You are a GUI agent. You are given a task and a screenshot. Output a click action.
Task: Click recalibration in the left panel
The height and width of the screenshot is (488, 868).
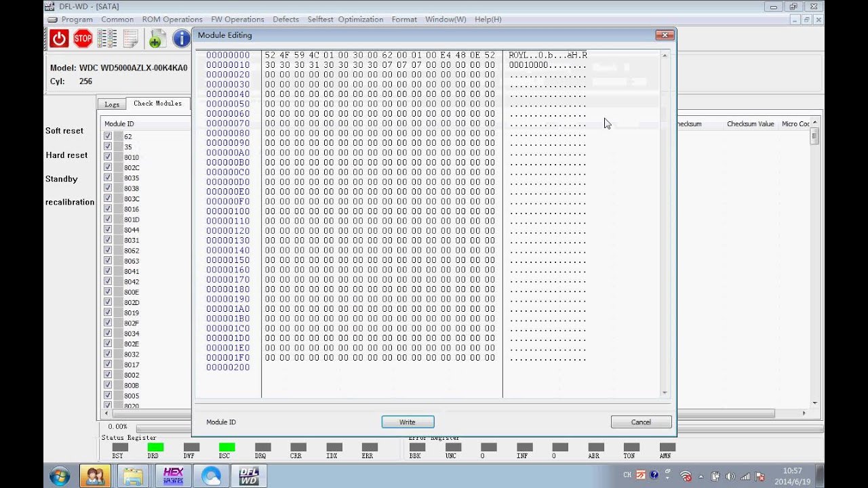[x=70, y=202]
